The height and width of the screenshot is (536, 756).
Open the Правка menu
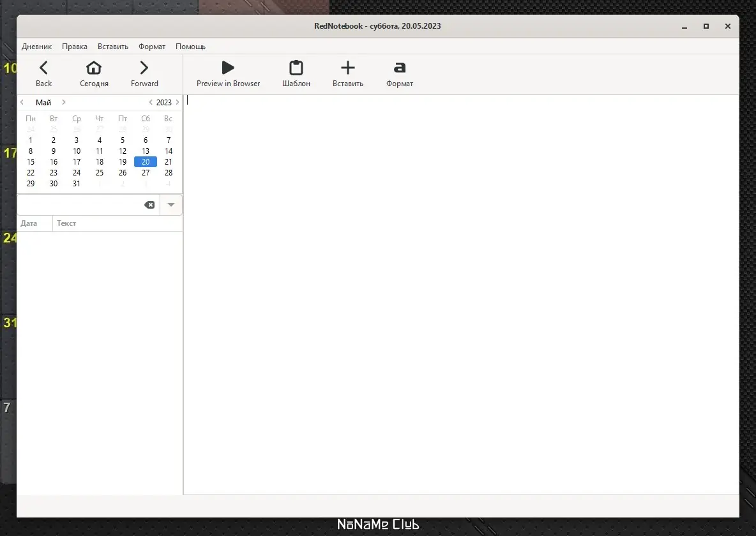coord(74,47)
